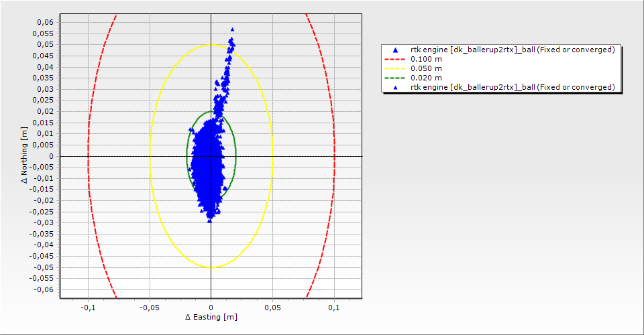Click the '-0,045' Northing tick label
The image size is (644, 335).
(x=42, y=256)
